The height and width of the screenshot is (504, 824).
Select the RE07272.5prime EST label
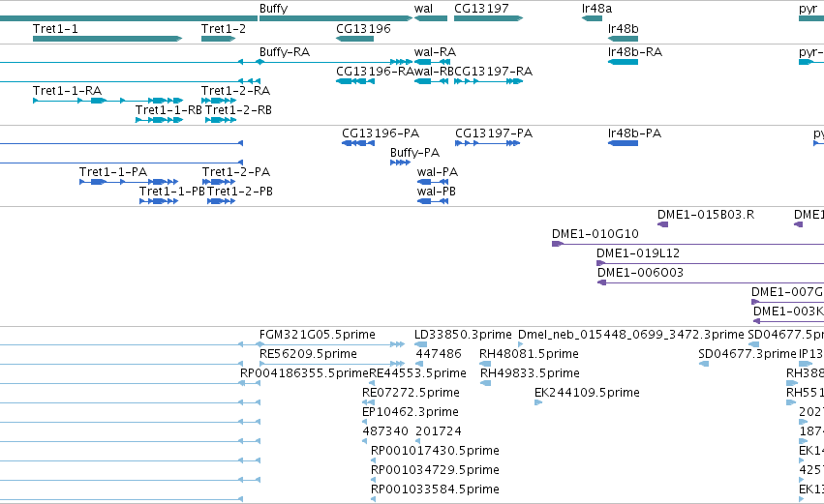(x=411, y=393)
